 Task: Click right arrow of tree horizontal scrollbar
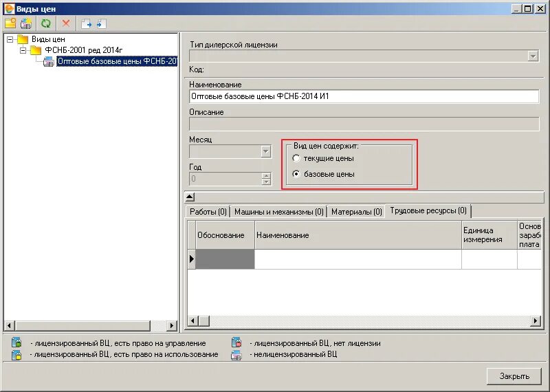[x=171, y=326]
